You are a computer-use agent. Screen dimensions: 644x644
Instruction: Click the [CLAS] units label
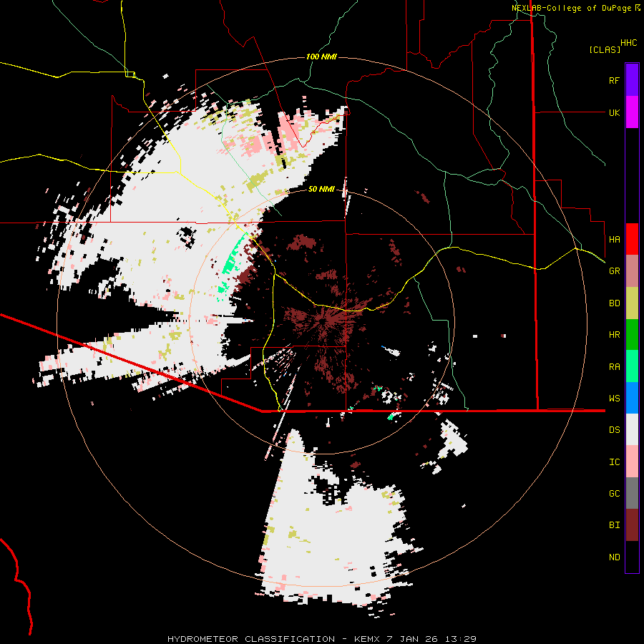tap(605, 50)
